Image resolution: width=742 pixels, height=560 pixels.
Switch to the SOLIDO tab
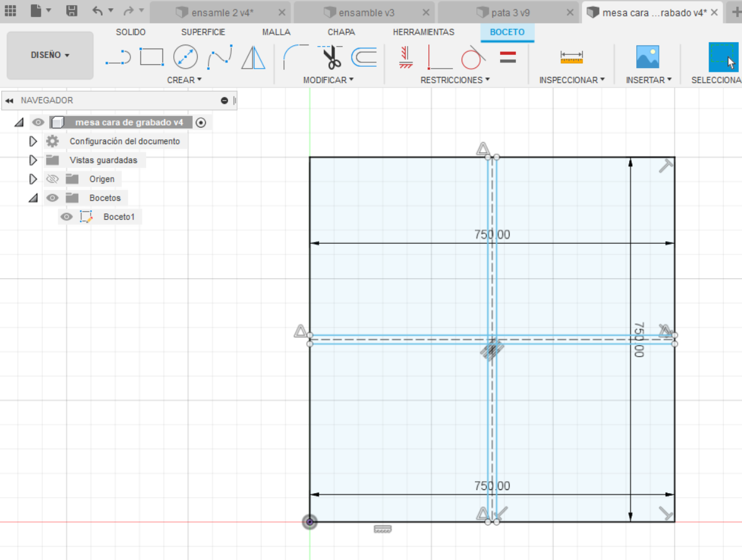[x=130, y=32]
